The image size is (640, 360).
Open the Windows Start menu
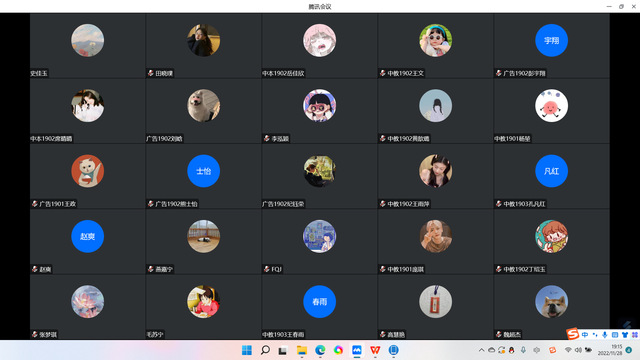(x=247, y=350)
